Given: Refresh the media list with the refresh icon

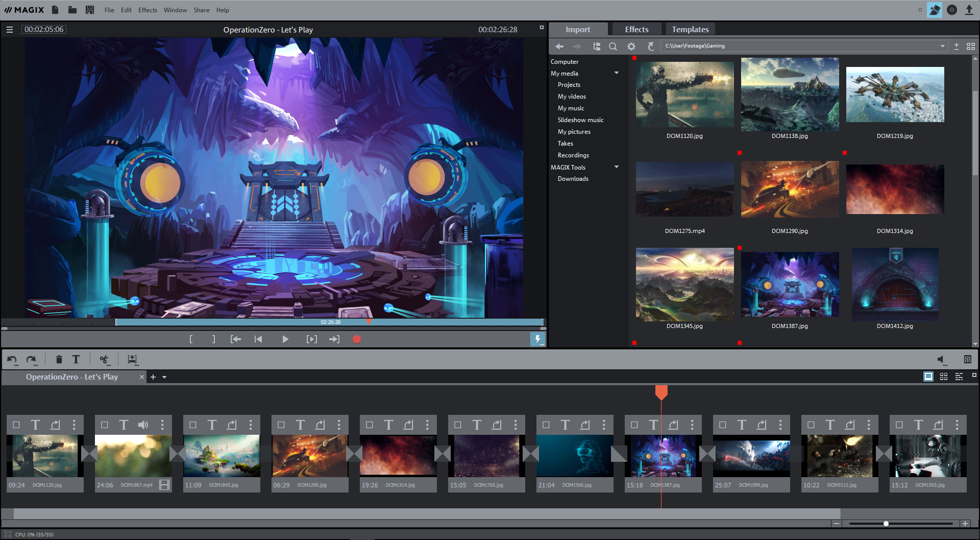Looking at the screenshot, I should click(x=651, y=46).
